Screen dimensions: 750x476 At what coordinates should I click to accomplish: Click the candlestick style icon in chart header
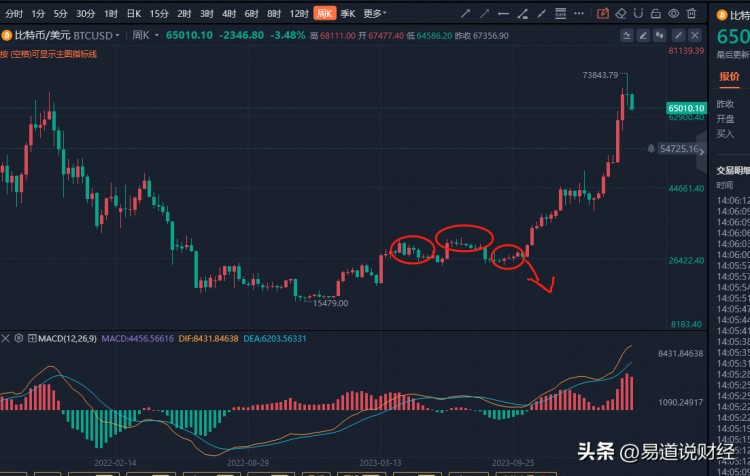point(660,35)
